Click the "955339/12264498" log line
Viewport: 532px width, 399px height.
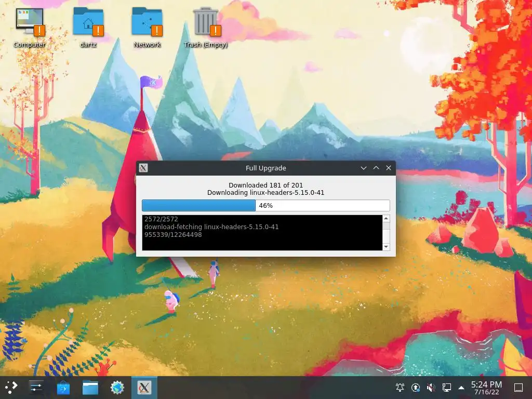[x=173, y=234]
